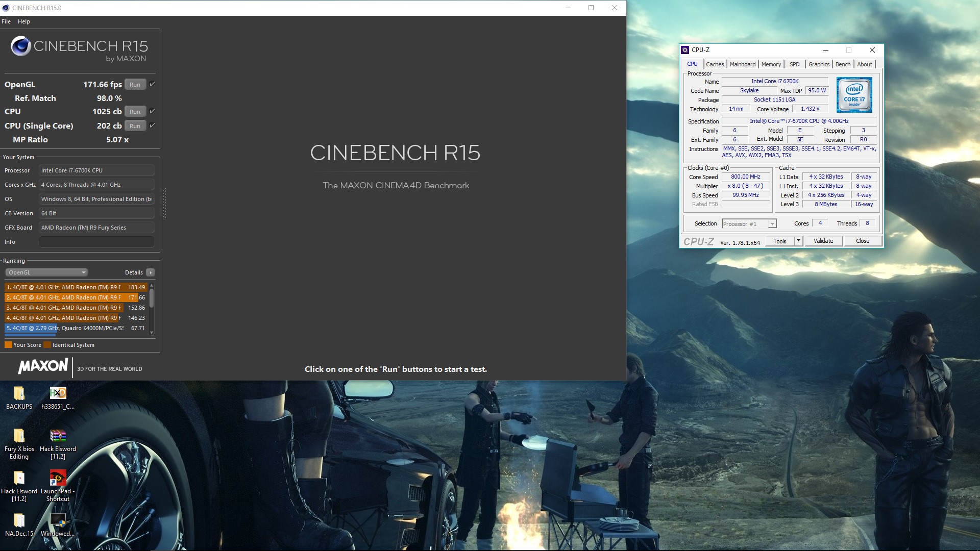Run the OpenGL benchmark test
This screenshot has height=551, width=980.
(135, 85)
